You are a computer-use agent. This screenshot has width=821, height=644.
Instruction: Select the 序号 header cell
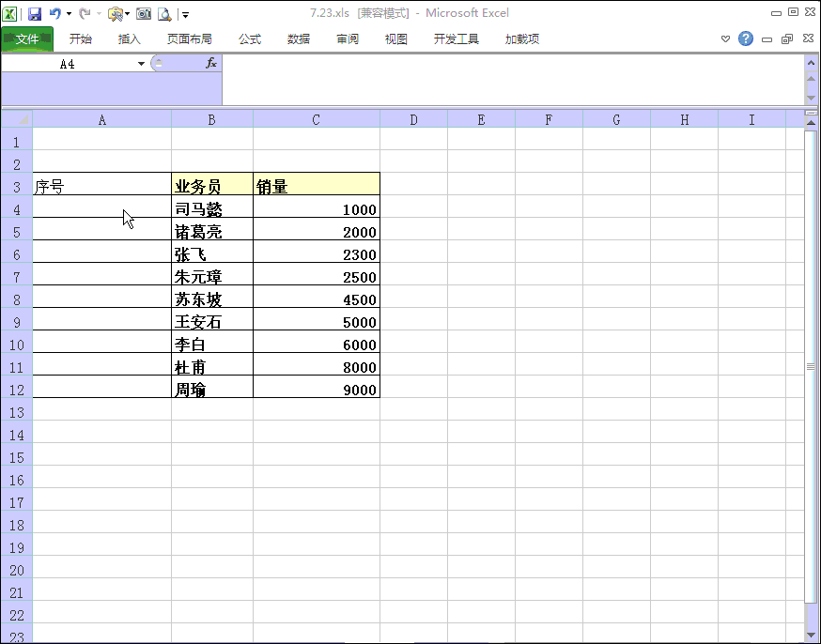102,184
